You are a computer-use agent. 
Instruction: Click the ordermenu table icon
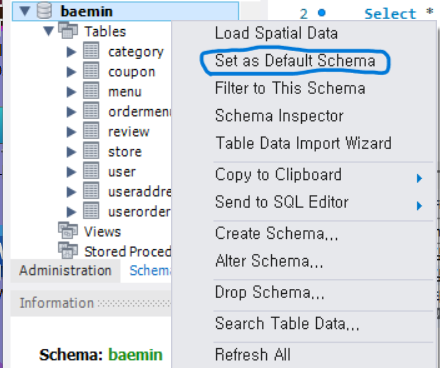pyautogui.click(x=91, y=111)
